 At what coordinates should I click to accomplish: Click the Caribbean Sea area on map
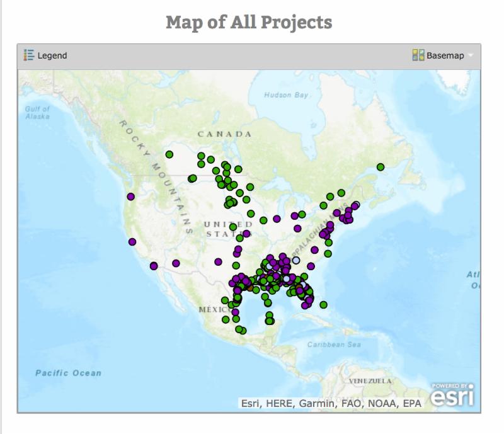coord(334,345)
